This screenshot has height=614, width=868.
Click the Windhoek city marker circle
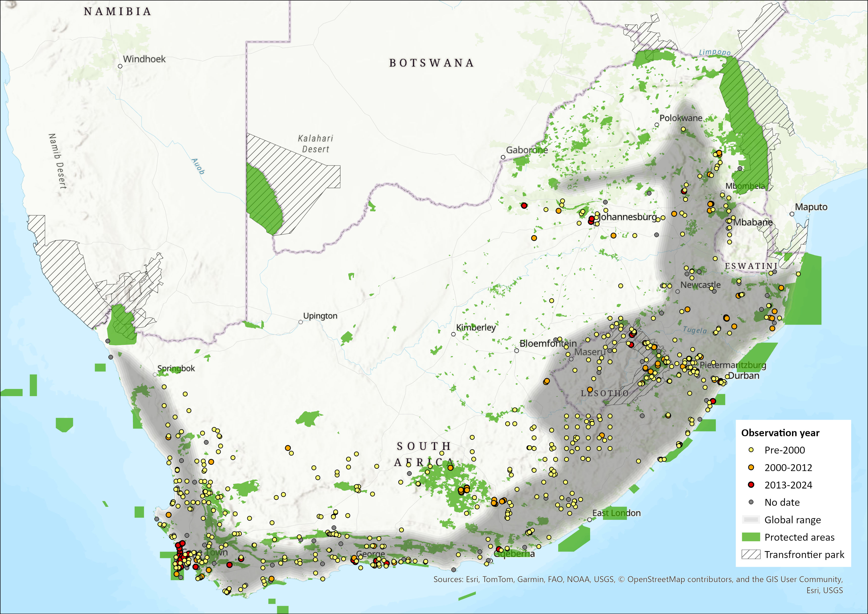tap(120, 66)
